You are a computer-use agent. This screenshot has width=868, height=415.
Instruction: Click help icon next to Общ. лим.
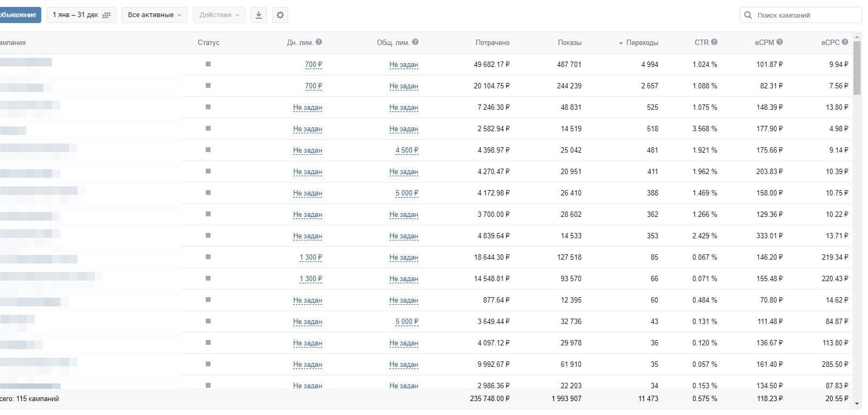(x=415, y=42)
